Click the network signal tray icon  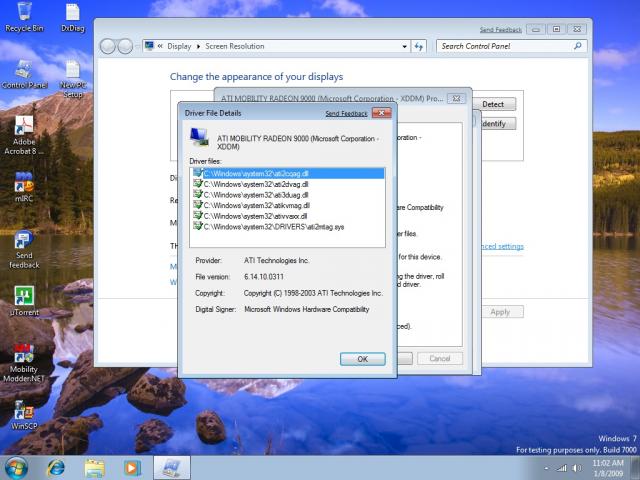(562, 468)
